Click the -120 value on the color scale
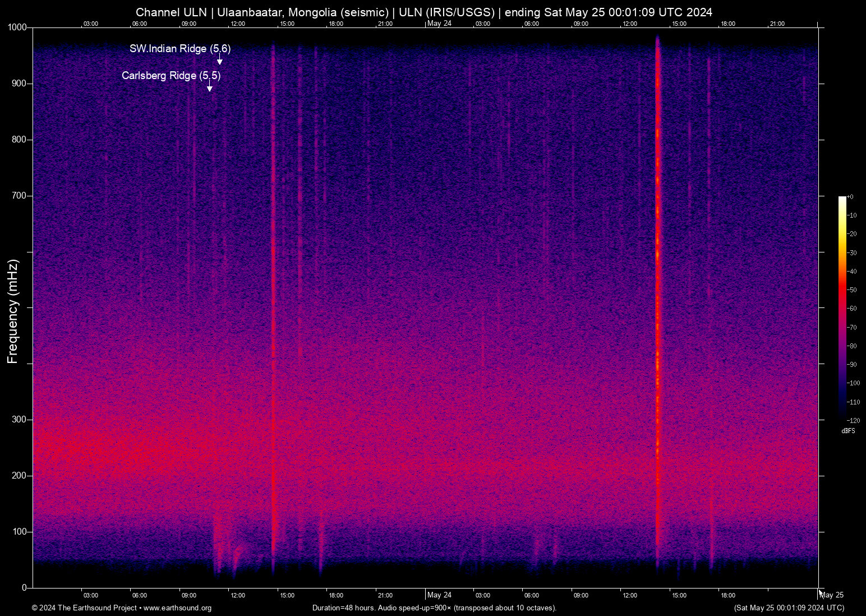Screen dimensions: 866x616 tap(853, 420)
